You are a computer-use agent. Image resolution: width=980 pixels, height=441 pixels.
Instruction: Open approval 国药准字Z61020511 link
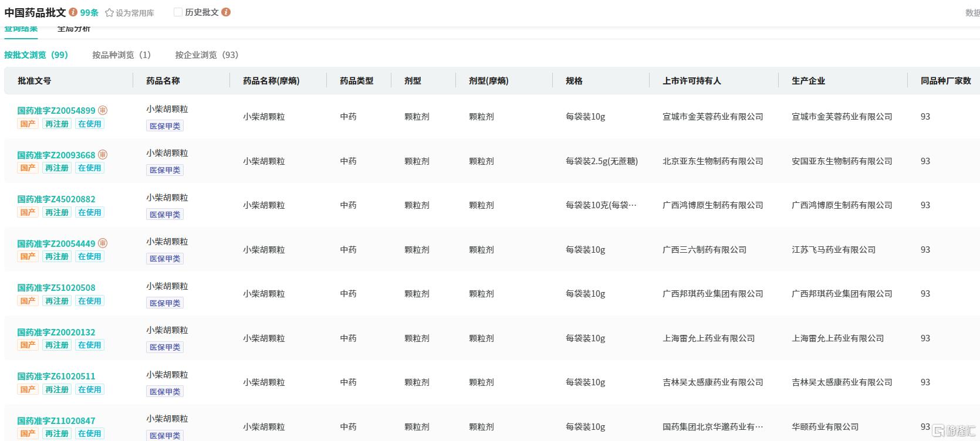click(x=56, y=376)
